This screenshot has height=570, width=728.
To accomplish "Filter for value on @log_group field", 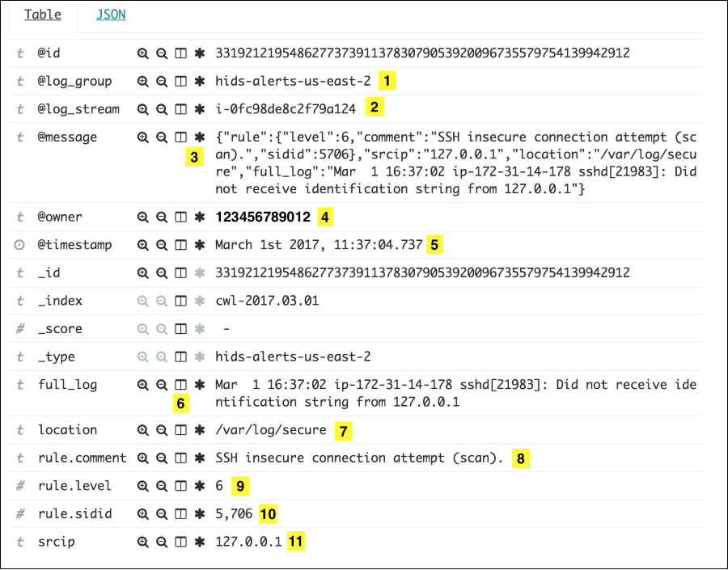I will (142, 81).
